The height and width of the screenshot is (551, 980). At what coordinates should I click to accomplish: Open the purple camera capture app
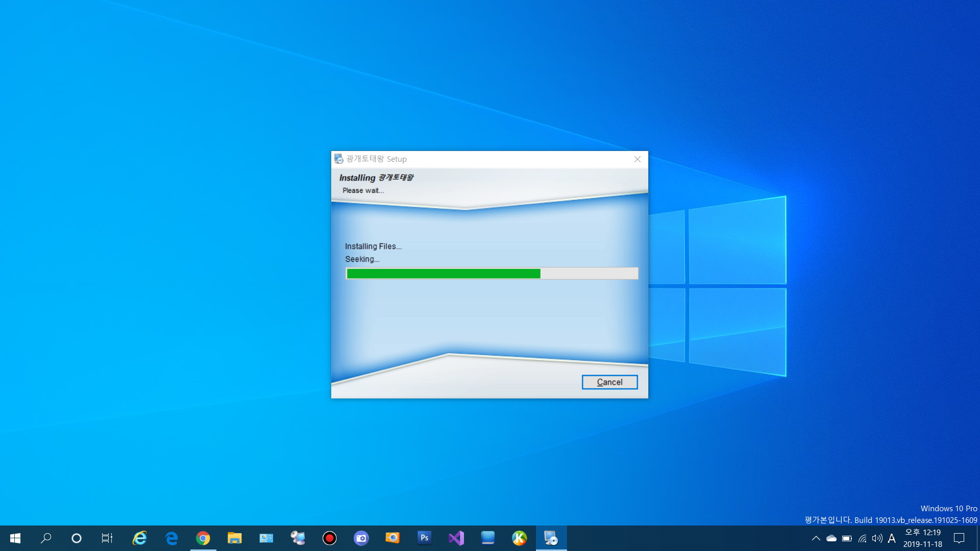(x=361, y=538)
